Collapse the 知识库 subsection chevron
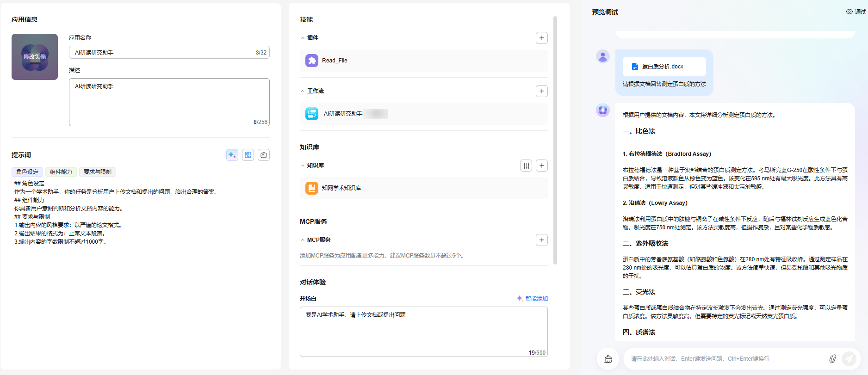The image size is (868, 375). (303, 166)
